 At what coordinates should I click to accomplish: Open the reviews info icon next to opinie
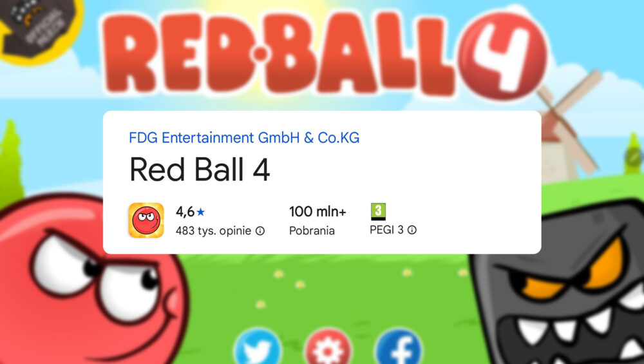pyautogui.click(x=260, y=231)
